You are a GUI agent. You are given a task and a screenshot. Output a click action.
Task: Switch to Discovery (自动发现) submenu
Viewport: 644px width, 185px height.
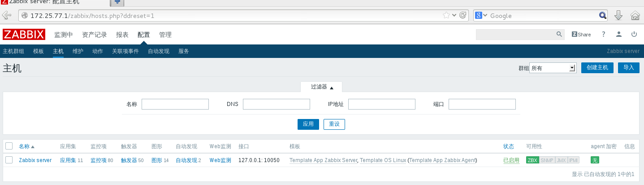(159, 51)
